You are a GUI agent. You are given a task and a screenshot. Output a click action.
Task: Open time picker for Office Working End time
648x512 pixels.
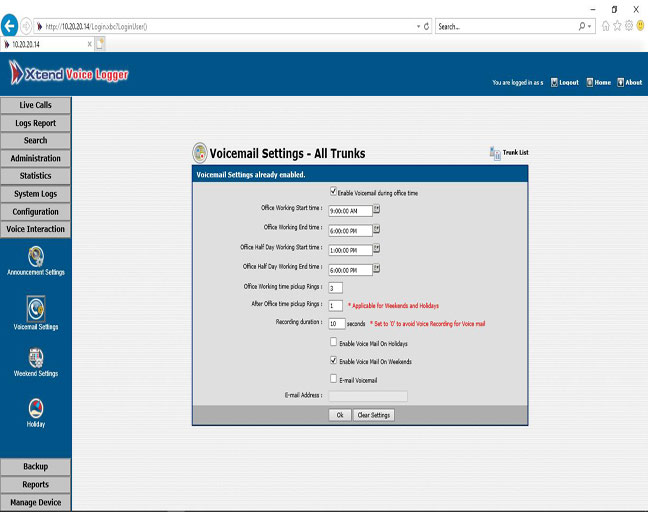coord(376,229)
